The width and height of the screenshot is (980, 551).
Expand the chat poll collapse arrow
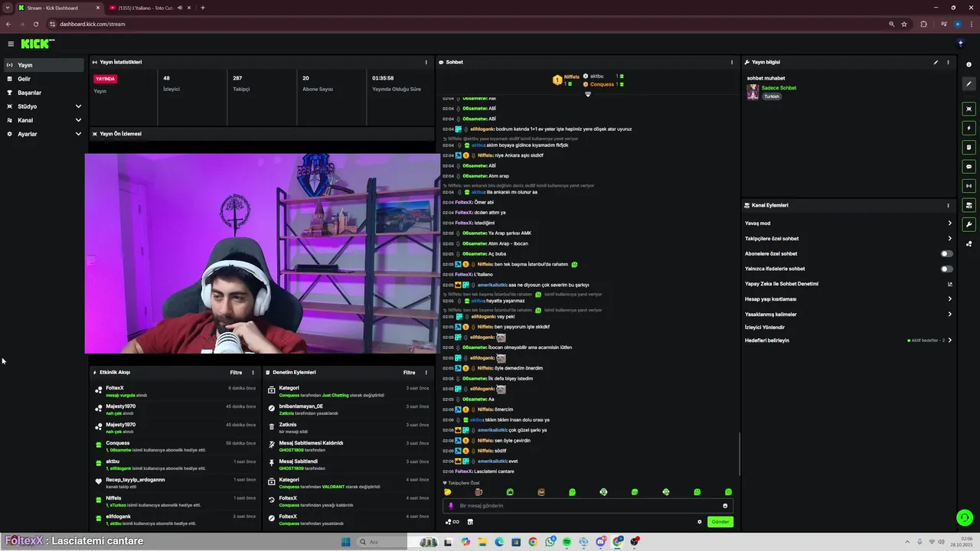coord(588,94)
